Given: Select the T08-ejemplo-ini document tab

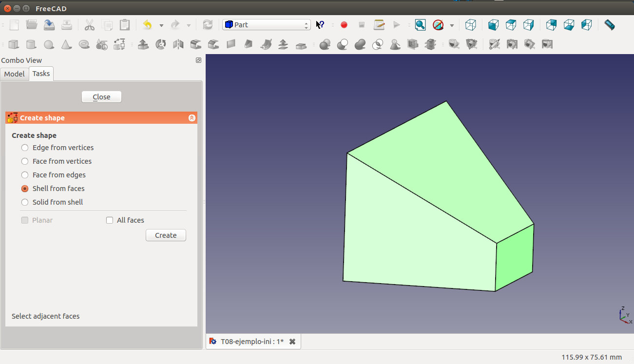Looking at the screenshot, I should (x=252, y=342).
